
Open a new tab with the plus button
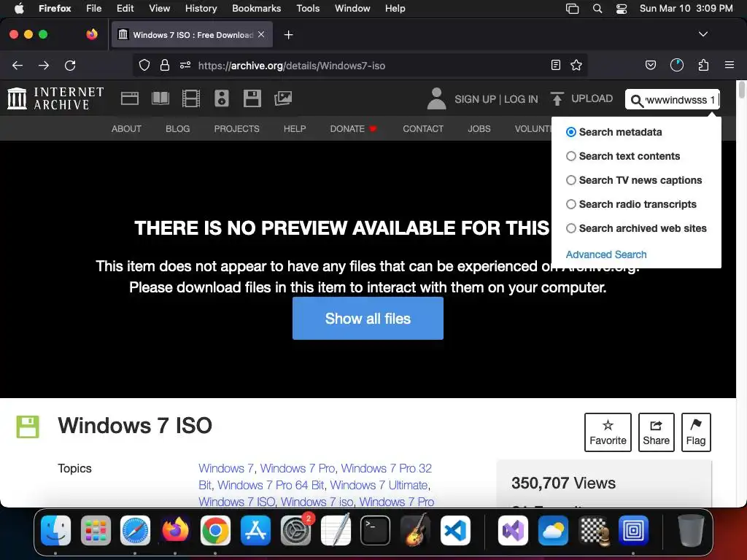(288, 35)
